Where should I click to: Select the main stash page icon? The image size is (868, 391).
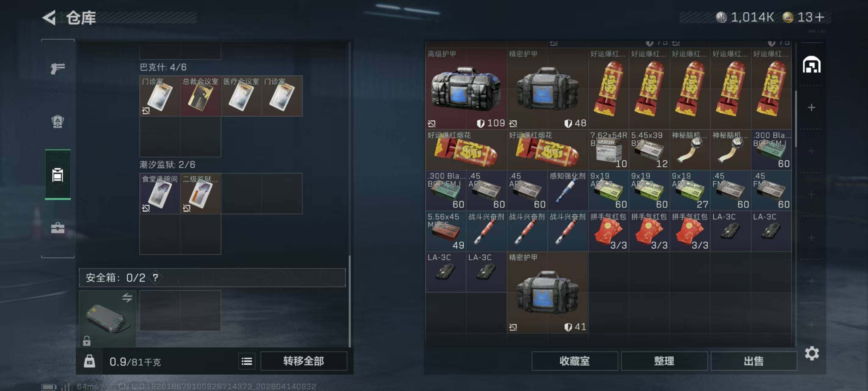(x=812, y=65)
